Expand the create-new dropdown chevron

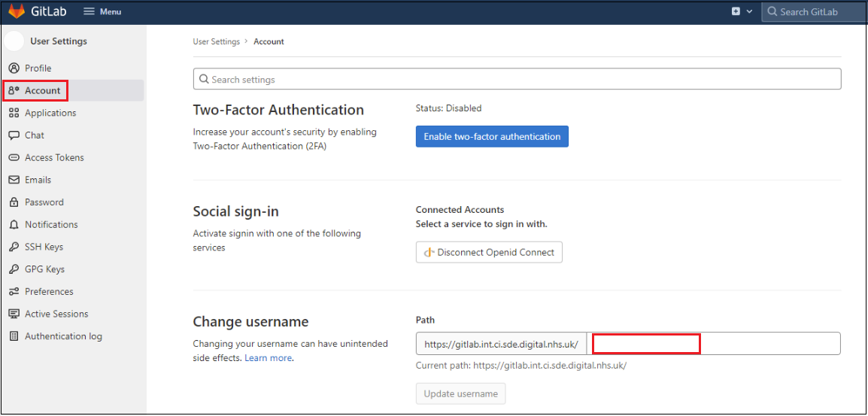[x=750, y=11]
